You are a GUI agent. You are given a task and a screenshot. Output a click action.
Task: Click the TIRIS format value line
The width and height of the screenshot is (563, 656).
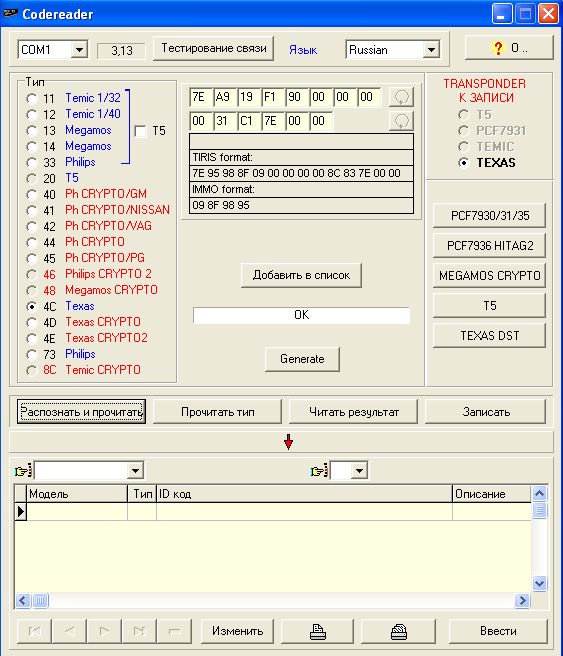coord(301,173)
